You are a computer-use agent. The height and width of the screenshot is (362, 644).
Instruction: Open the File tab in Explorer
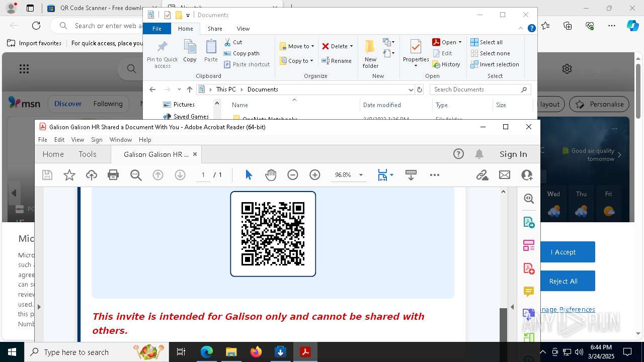(157, 29)
